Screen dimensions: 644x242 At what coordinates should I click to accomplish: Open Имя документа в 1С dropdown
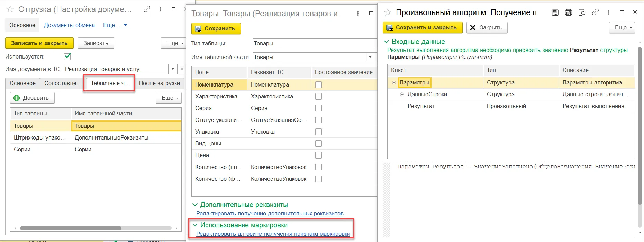click(x=173, y=69)
